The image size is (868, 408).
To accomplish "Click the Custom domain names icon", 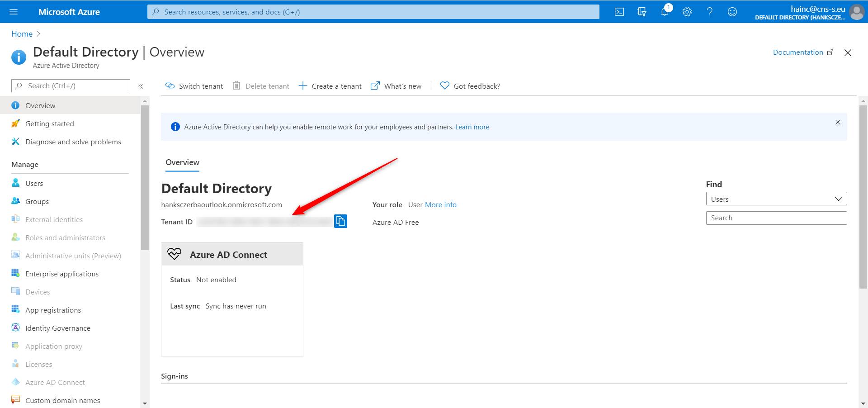I will pos(15,400).
